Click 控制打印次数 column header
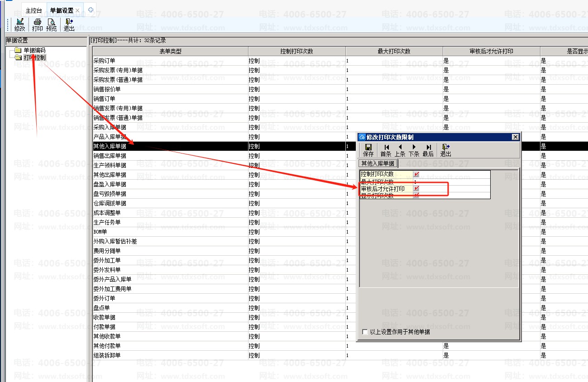Image resolution: width=588 pixels, height=382 pixels. (x=297, y=51)
